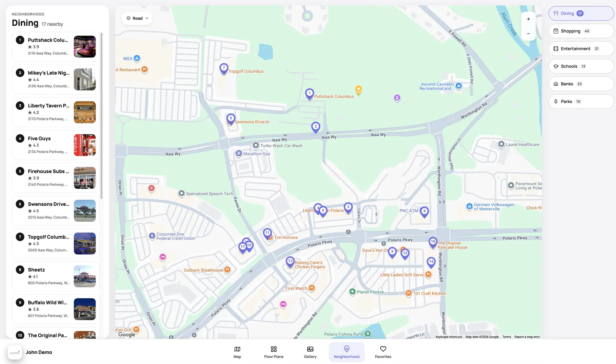Open the Five Guys listing card
The height and width of the screenshot is (364, 616).
pos(56,145)
